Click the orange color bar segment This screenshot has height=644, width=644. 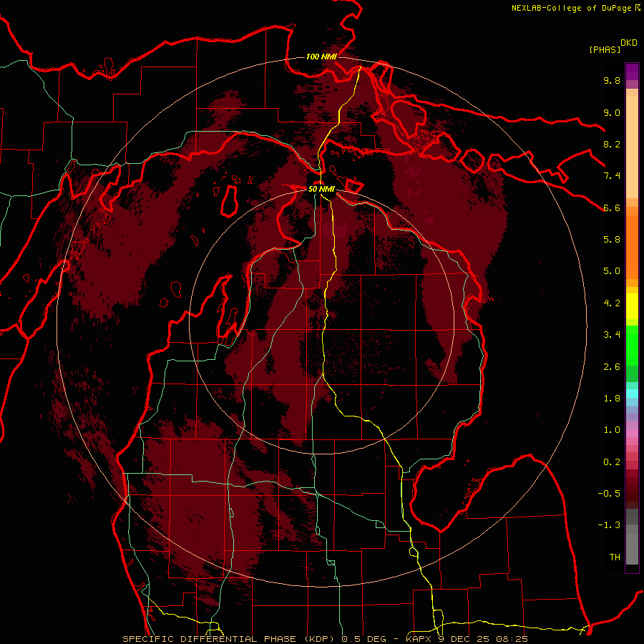632,246
